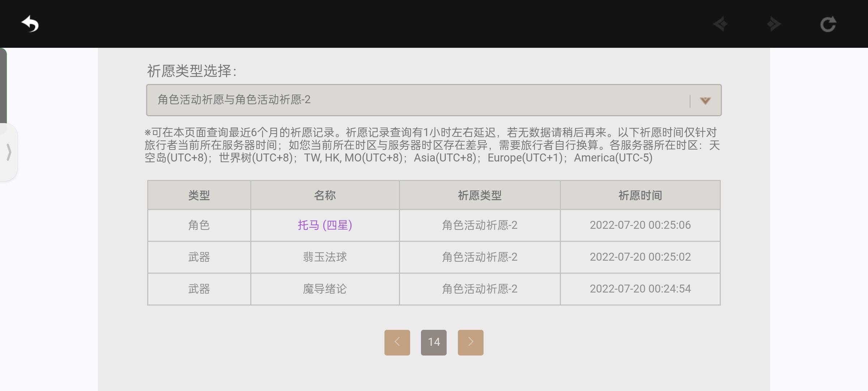
Task: Go to previous wish history page
Action: [x=397, y=342]
